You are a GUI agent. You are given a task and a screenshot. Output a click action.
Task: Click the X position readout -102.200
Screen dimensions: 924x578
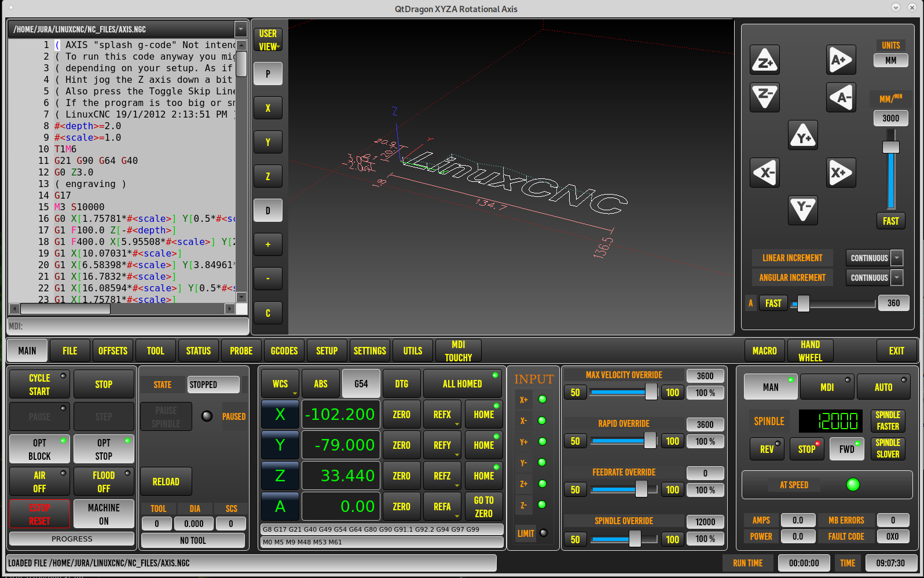(x=341, y=415)
